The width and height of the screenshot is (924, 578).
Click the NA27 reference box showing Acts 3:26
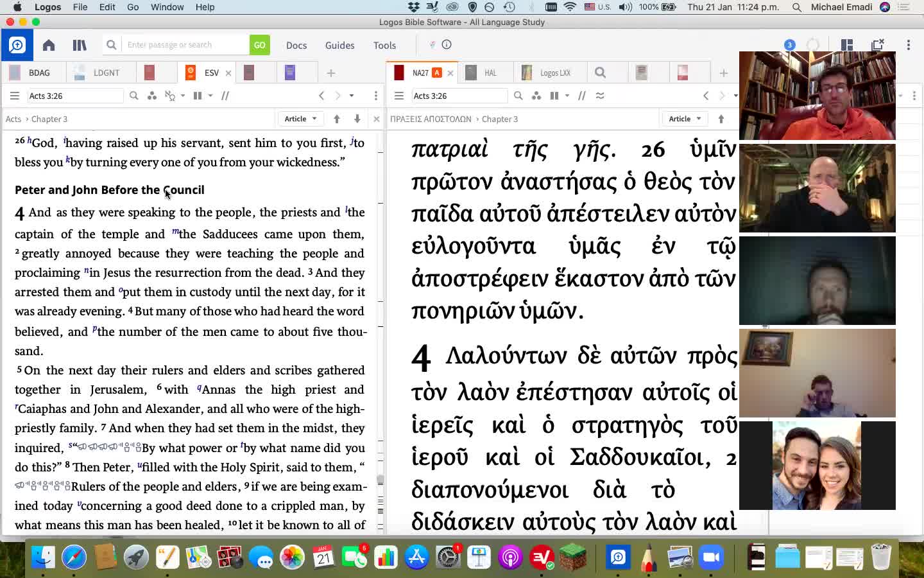point(459,96)
